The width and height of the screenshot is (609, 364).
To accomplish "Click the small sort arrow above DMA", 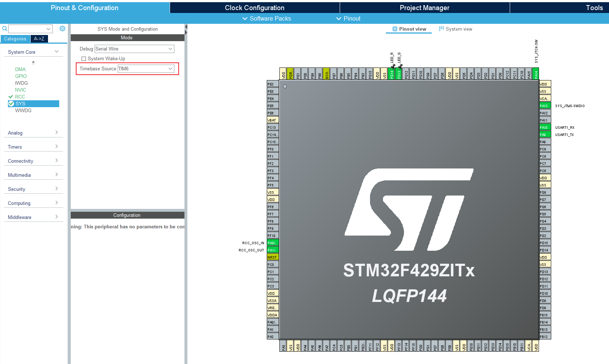I will [33, 62].
